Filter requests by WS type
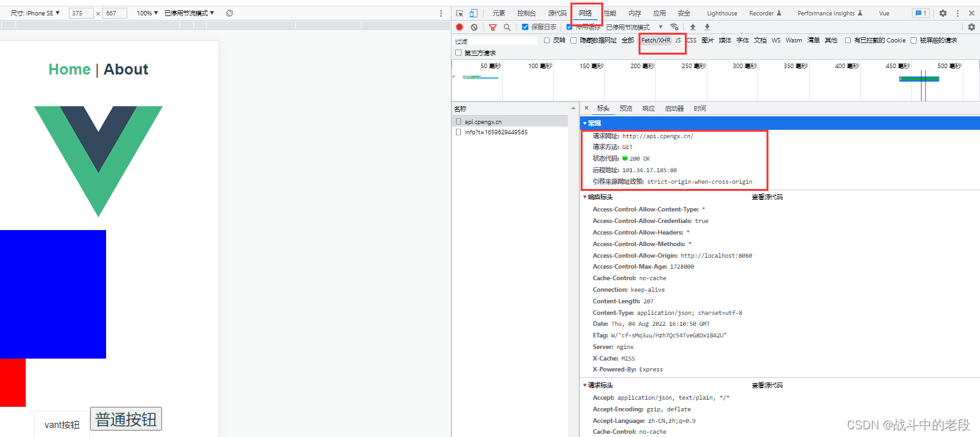The height and width of the screenshot is (437, 980). 776,40
